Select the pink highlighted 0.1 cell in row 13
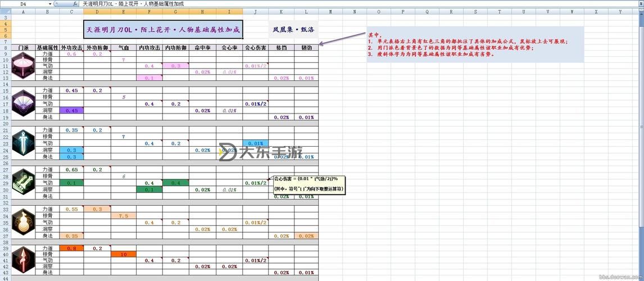Screen dimensions: 644x281 click(149, 78)
